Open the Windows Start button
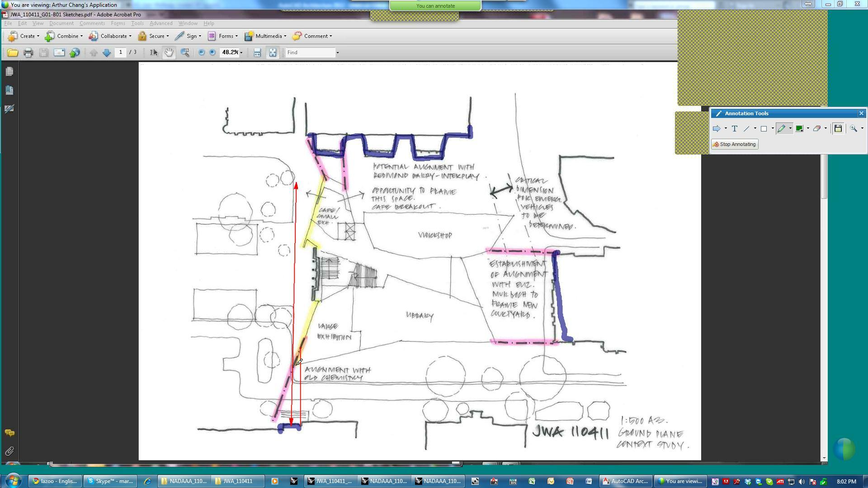Viewport: 868px width, 488px height. pos(13,480)
